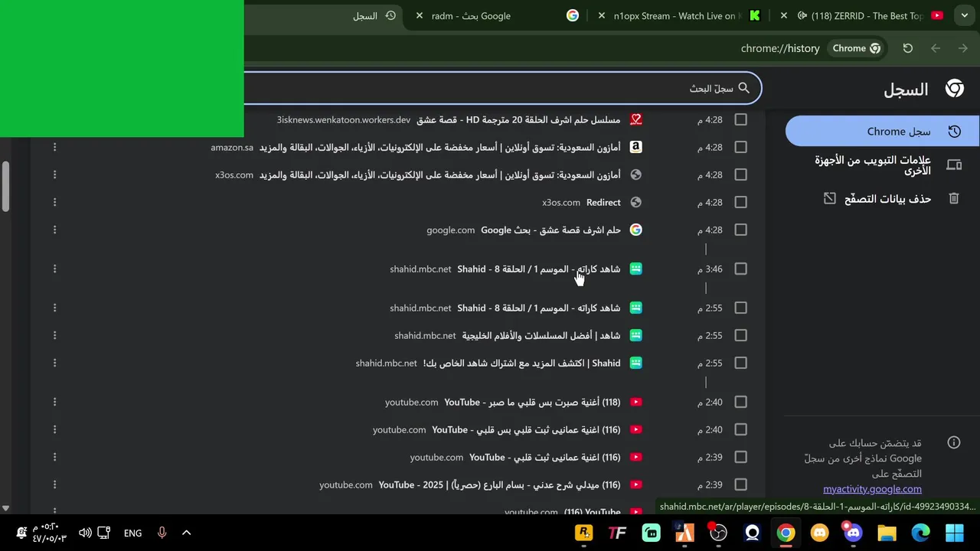Viewport: 980px width, 551px height.
Task: Reload the history page
Action: coord(907,48)
